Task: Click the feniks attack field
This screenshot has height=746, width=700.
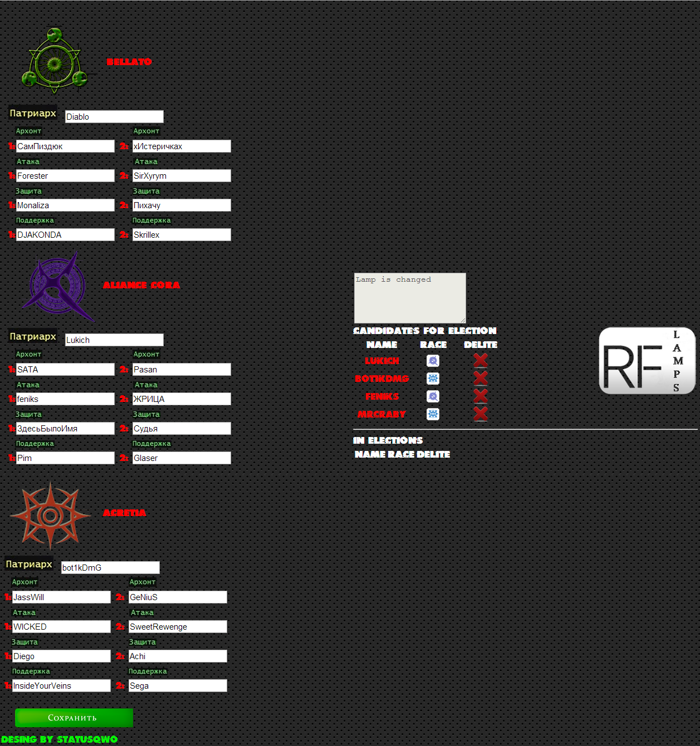Action: point(65,399)
